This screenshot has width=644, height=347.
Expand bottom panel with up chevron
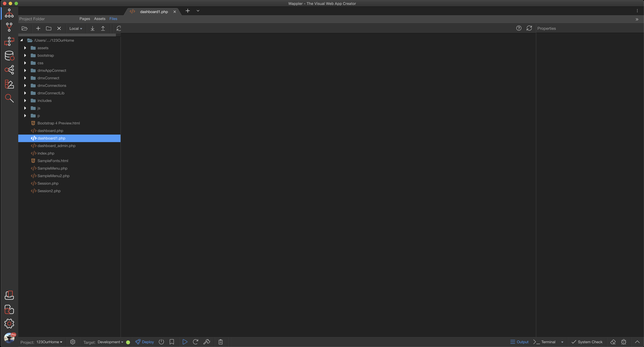tap(637, 342)
